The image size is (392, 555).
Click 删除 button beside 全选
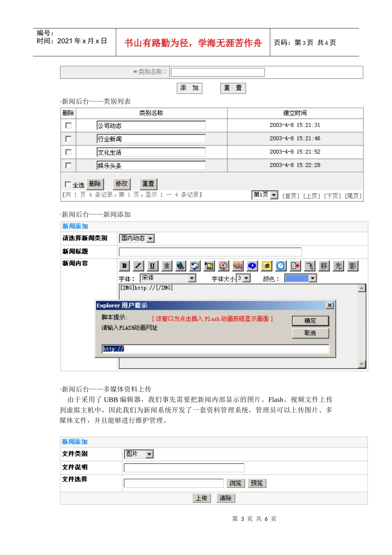point(95,184)
